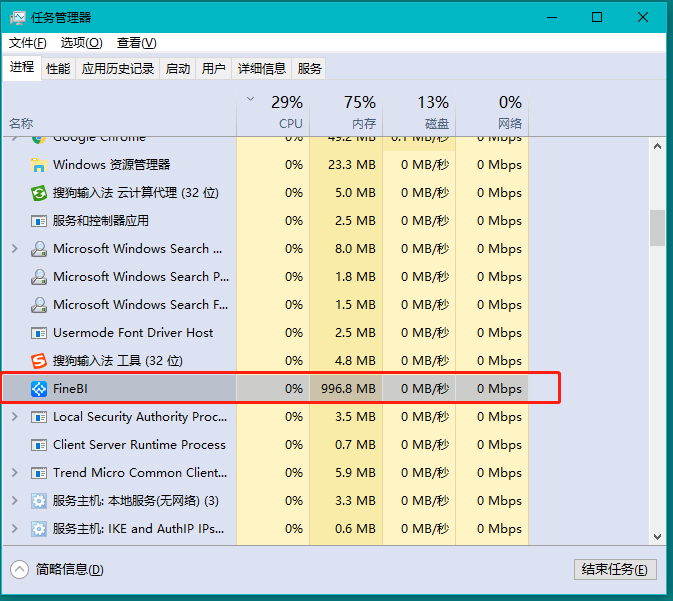Select the Client Server Runtime Process row
Image resolution: width=673 pixels, height=601 pixels.
tap(266, 445)
